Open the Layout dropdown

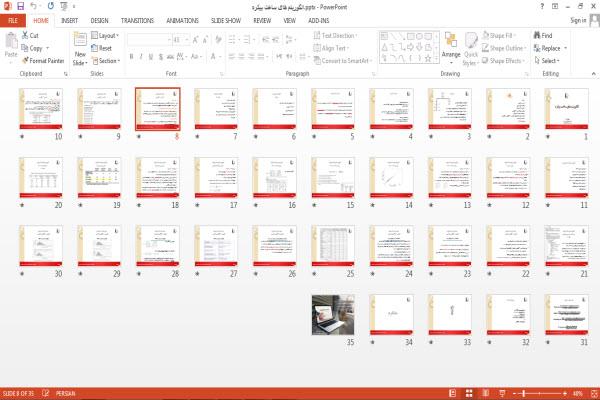[105, 35]
